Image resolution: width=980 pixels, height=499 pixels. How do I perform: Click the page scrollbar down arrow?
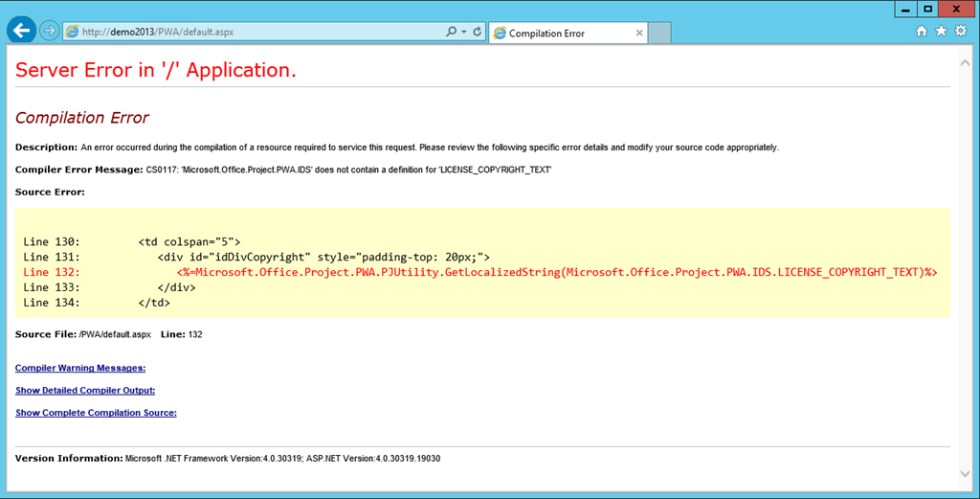pyautogui.click(x=965, y=474)
